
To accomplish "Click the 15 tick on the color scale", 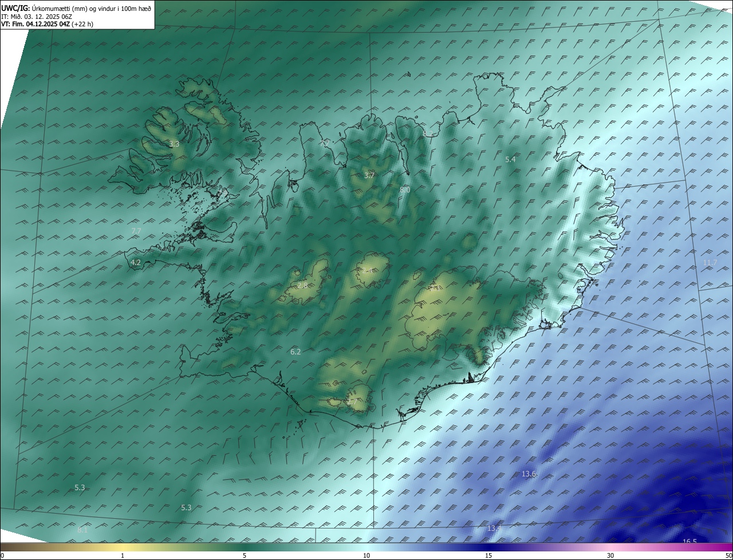I will [488, 555].
